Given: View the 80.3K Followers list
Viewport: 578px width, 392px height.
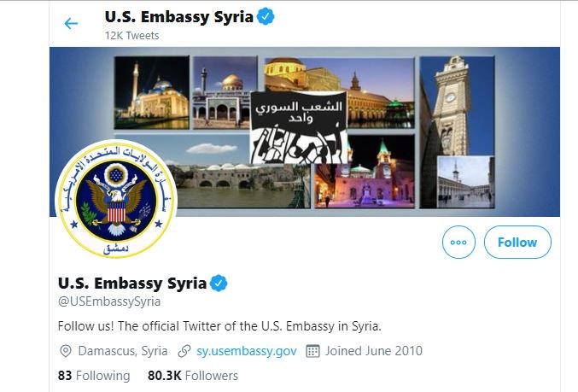Looking at the screenshot, I should (193, 376).
